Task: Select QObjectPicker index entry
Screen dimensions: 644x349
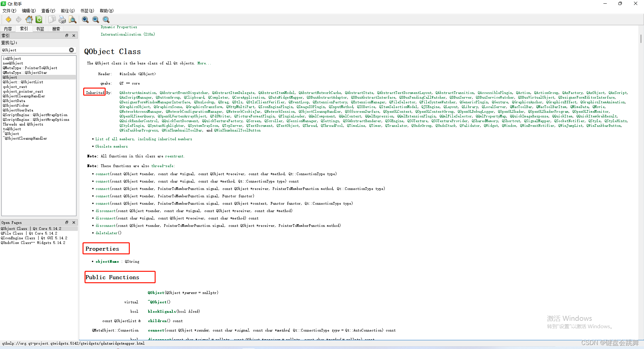Action: click(16, 105)
